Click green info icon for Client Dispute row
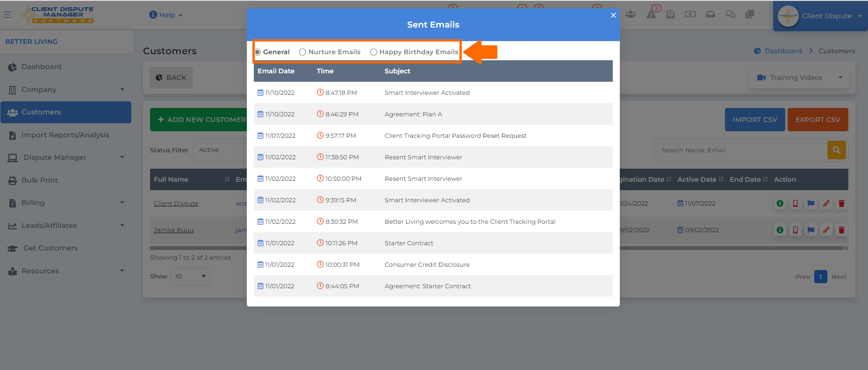Viewport: 868px width, 370px height. tap(780, 204)
